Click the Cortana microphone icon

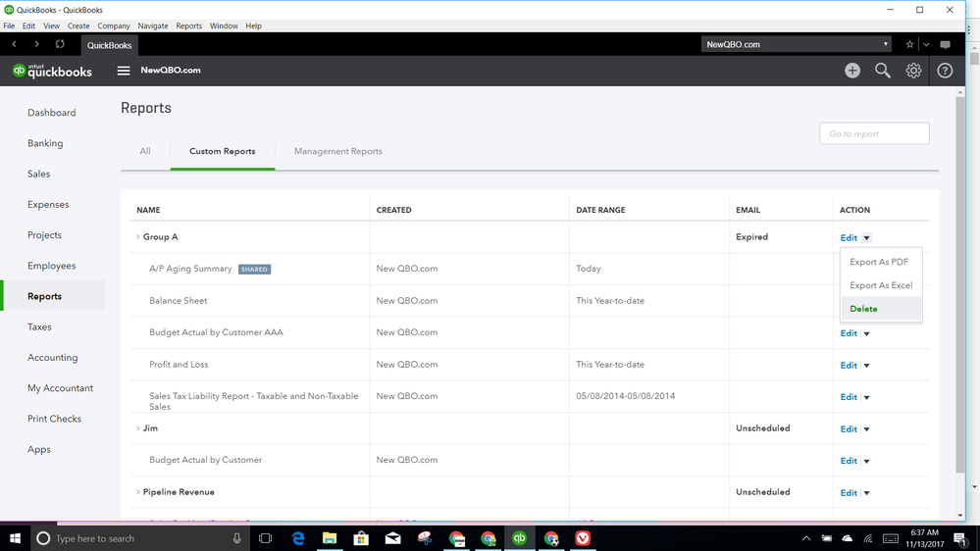point(236,538)
